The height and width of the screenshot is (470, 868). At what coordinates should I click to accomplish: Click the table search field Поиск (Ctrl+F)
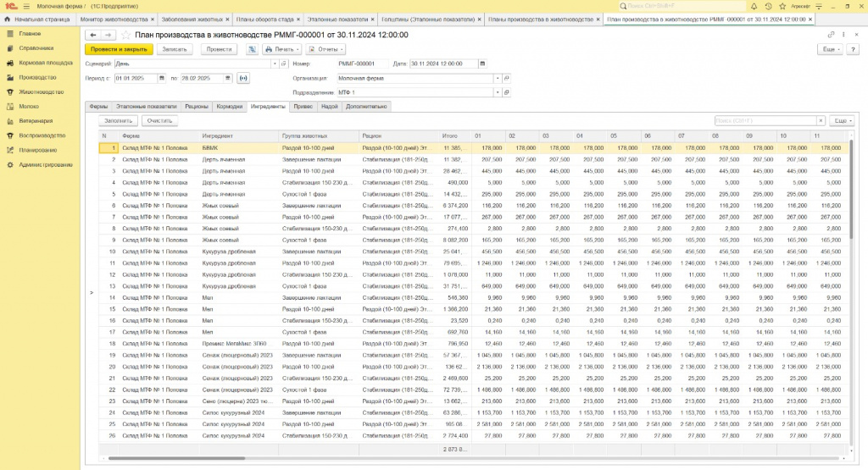click(x=765, y=121)
